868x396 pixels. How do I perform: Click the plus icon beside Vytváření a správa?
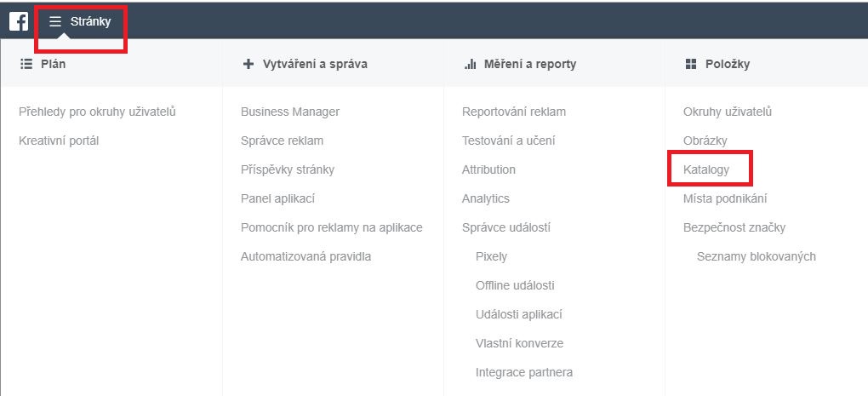[x=248, y=64]
